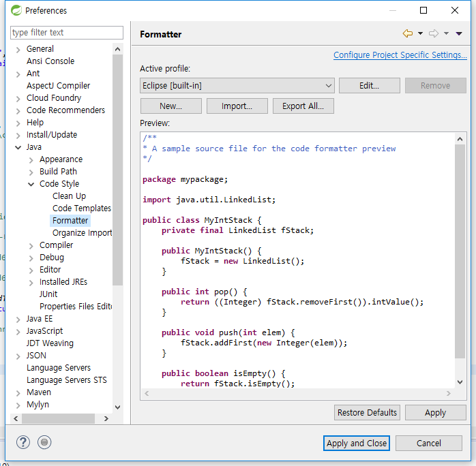This screenshot has height=466, width=476.
Task: Expand the Compiler tree node
Action: tap(31, 246)
